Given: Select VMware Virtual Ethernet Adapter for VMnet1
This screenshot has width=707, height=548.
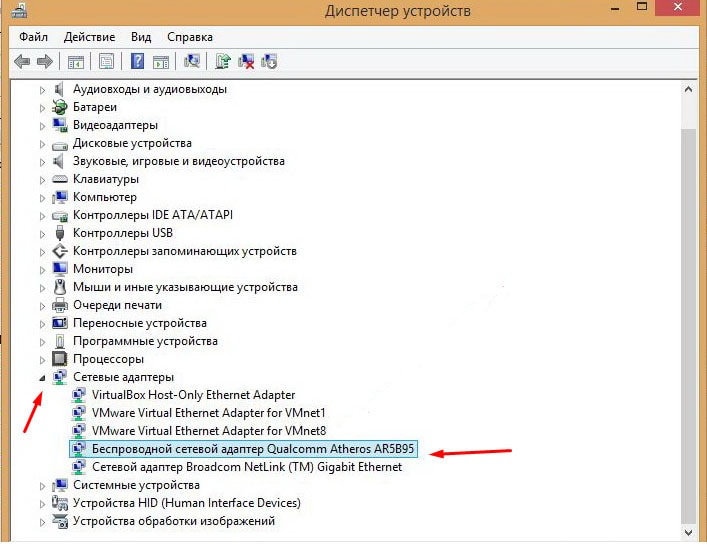Looking at the screenshot, I should [x=209, y=413].
